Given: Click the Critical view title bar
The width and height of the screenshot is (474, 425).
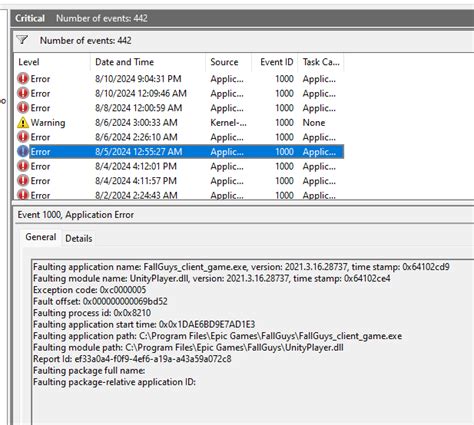Looking at the screenshot, I should [242, 18].
